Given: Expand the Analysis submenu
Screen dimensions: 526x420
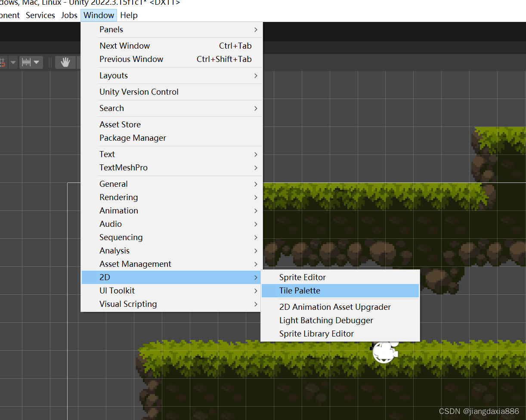Looking at the screenshot, I should click(172, 250).
